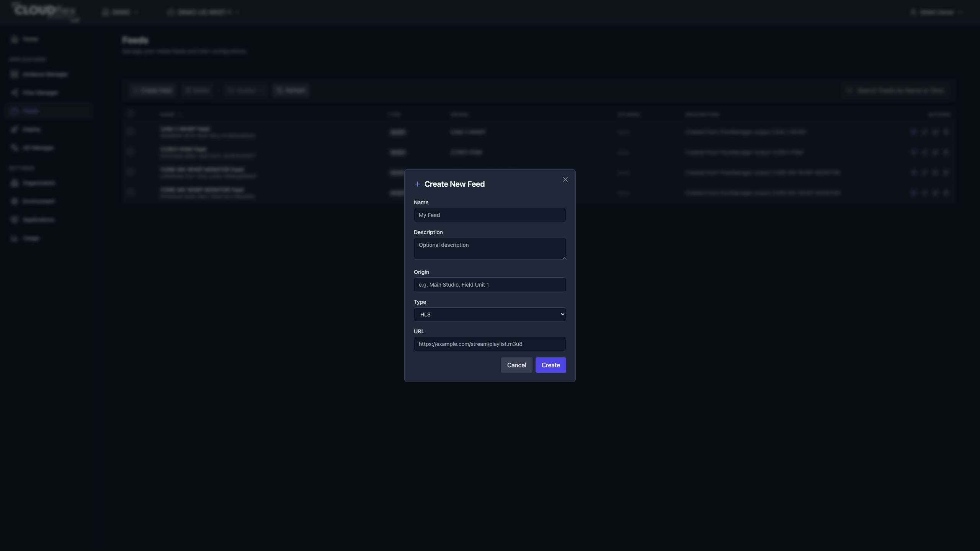Click the URL label above the link field

tap(419, 331)
